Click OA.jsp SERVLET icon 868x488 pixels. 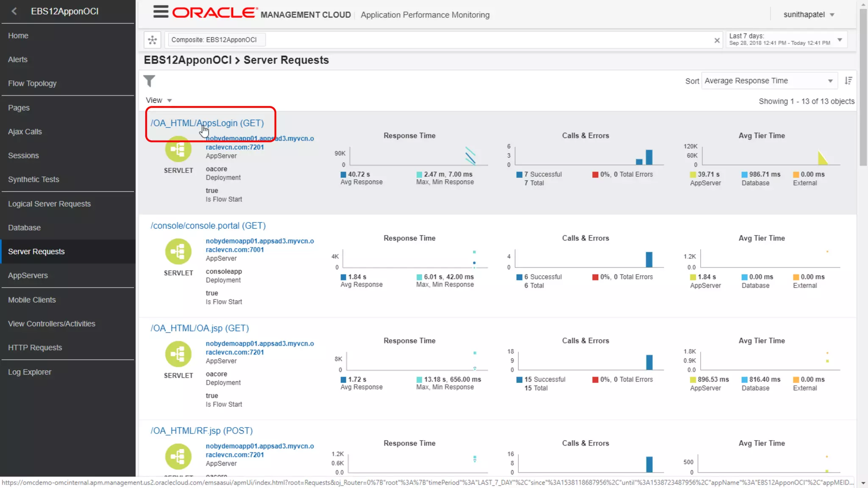(x=178, y=354)
